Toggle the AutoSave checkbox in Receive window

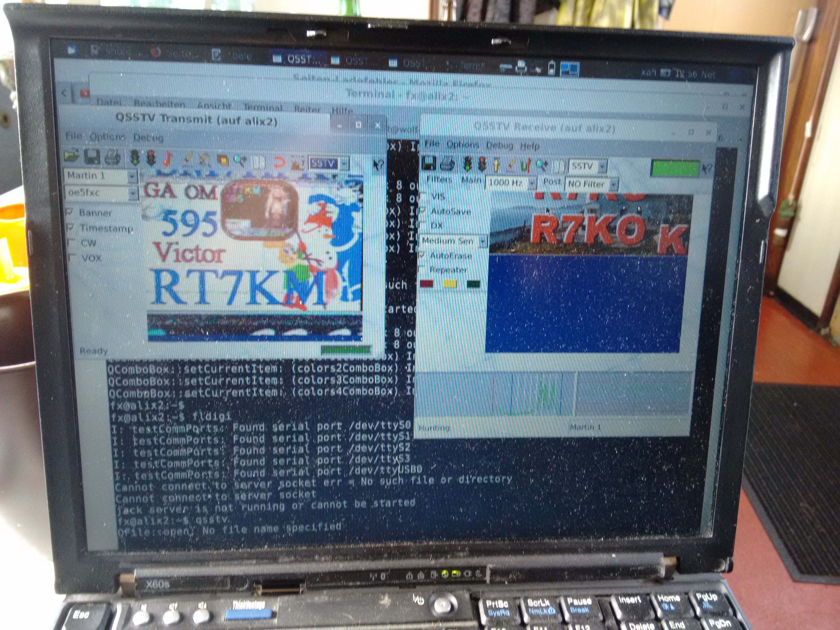[x=423, y=210]
